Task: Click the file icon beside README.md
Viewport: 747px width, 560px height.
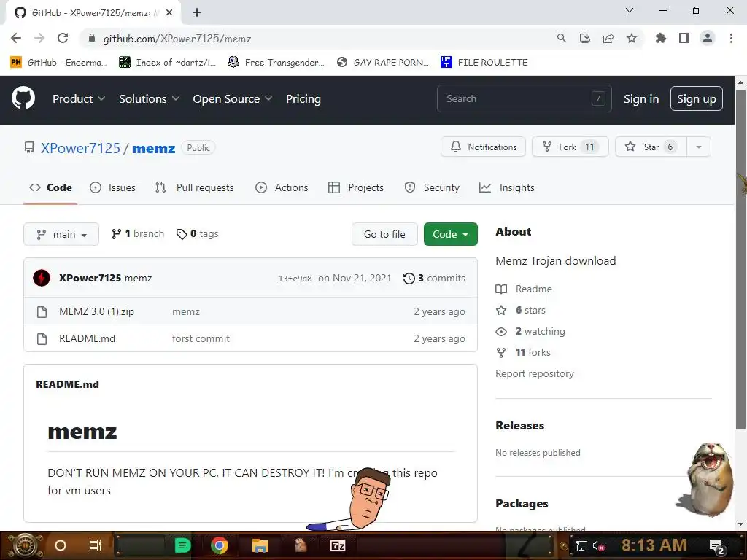Action: click(x=42, y=338)
